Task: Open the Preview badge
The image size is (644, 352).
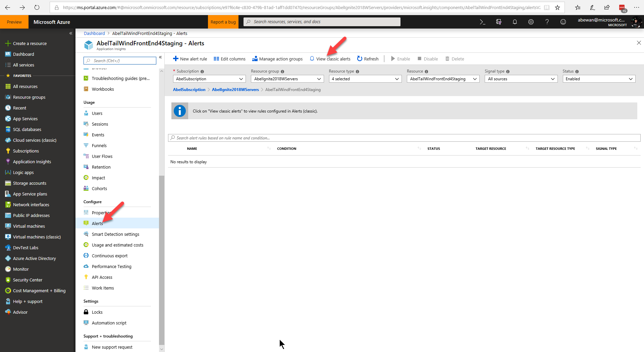Action: coord(14,22)
